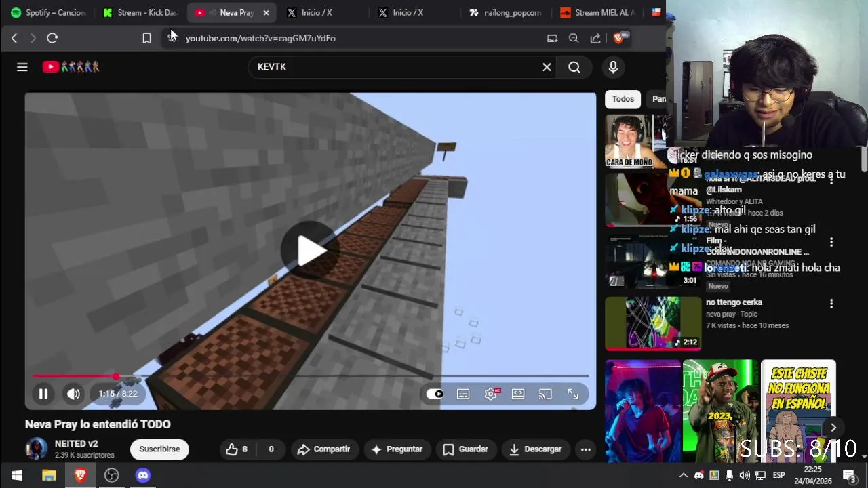Click the ESP language indicator
868x488 pixels.
pyautogui.click(x=778, y=475)
